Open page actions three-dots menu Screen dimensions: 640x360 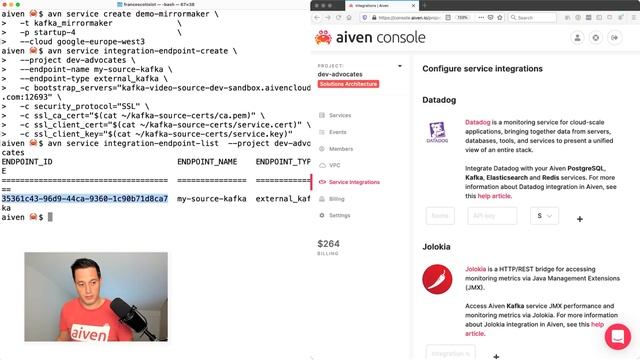481,18
